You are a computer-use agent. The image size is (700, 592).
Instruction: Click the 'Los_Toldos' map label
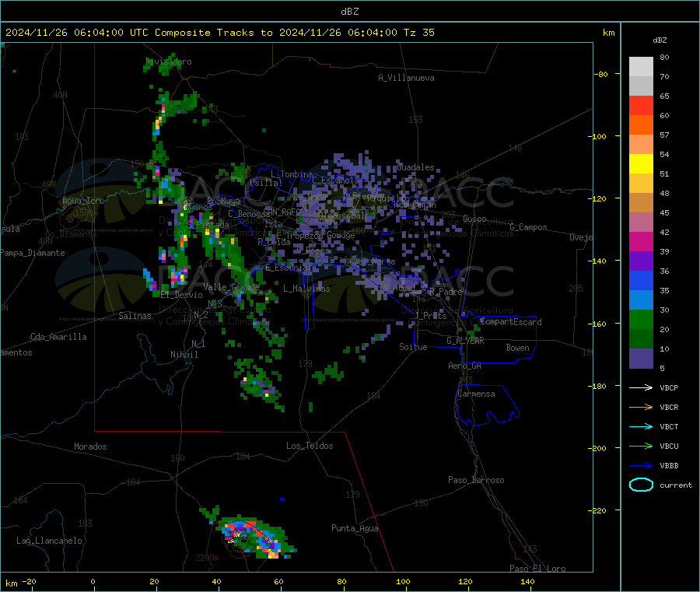(310, 446)
